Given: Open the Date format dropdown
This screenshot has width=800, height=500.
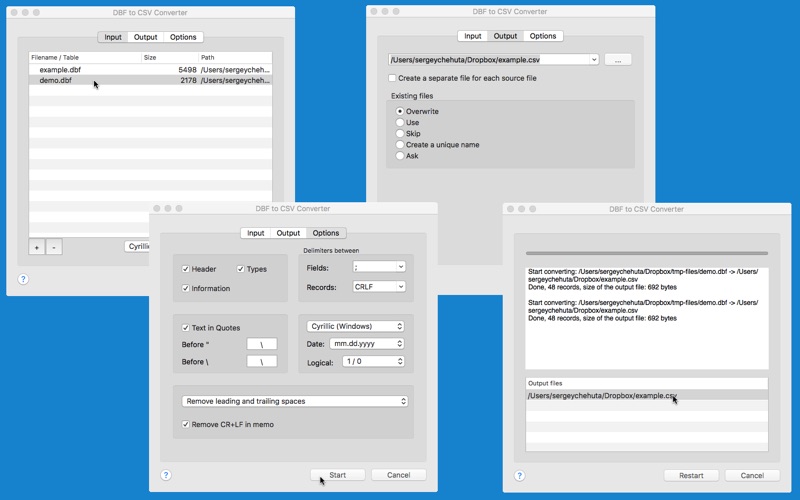Looking at the screenshot, I should 367,343.
